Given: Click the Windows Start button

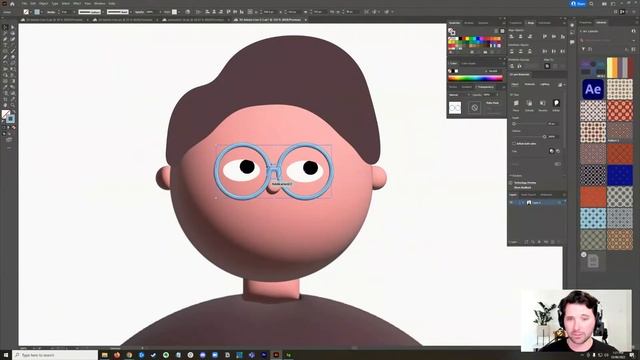Looking at the screenshot, I should click(x=6, y=355).
